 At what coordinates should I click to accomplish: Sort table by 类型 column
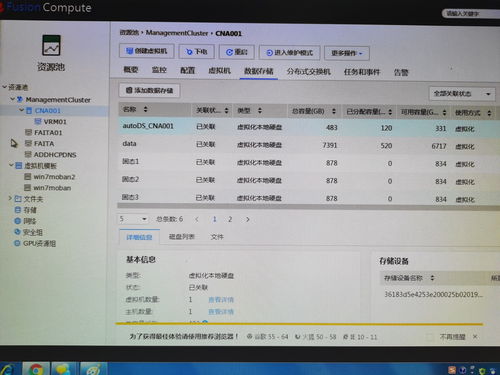click(260, 110)
